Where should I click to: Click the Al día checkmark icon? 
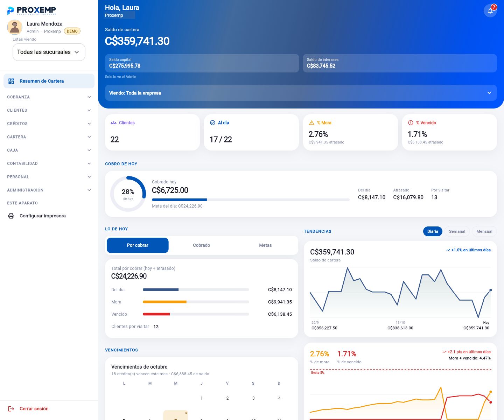click(x=212, y=123)
